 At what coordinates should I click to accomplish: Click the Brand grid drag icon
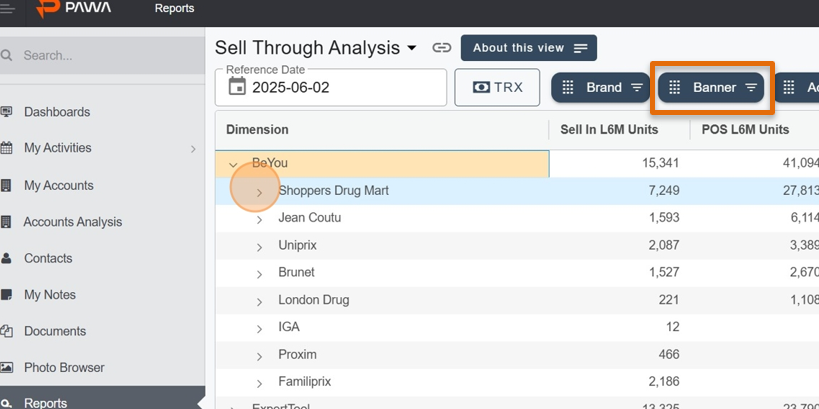tap(568, 87)
